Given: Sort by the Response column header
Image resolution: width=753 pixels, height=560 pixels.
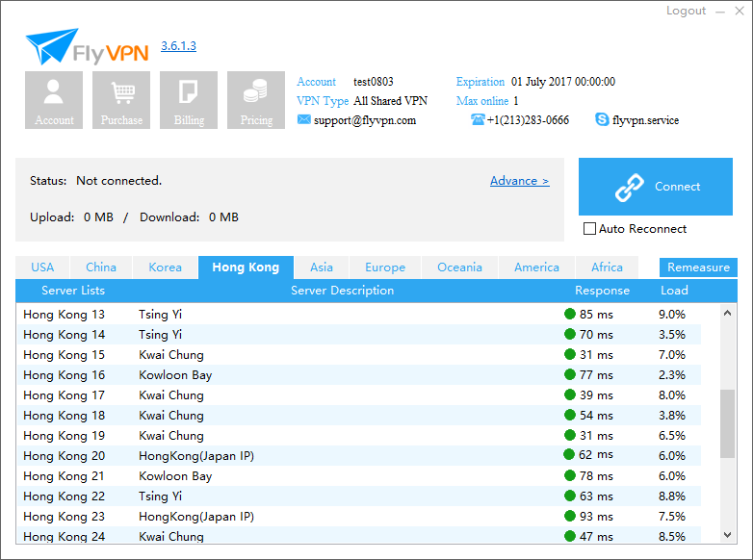Looking at the screenshot, I should pyautogui.click(x=602, y=291).
